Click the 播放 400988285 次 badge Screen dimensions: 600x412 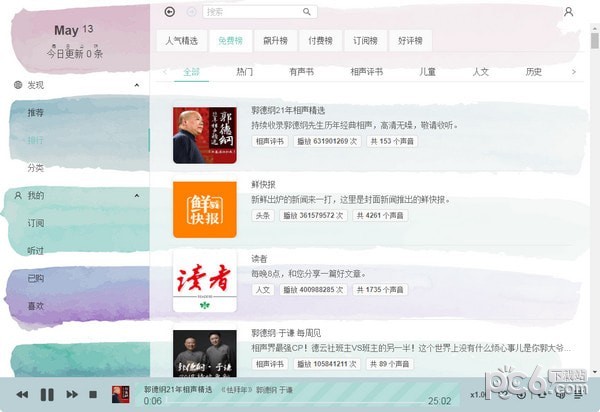(313, 290)
